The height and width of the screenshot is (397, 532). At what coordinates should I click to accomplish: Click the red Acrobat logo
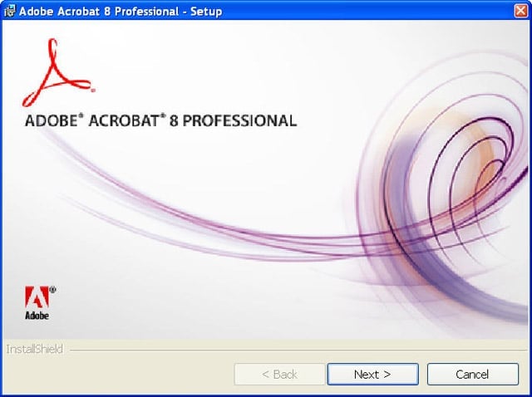pos(59,72)
